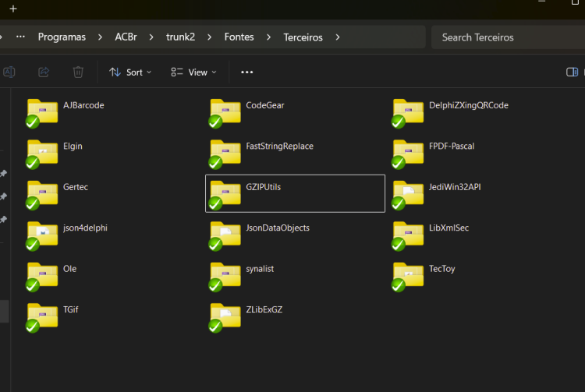
Task: Open the new tab plus button
Action: pos(13,9)
